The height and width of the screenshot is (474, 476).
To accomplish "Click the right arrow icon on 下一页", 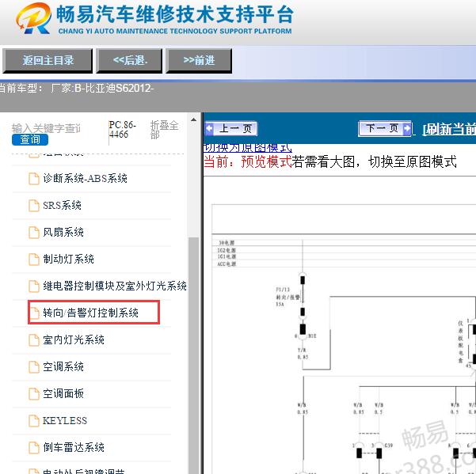I will [407, 128].
